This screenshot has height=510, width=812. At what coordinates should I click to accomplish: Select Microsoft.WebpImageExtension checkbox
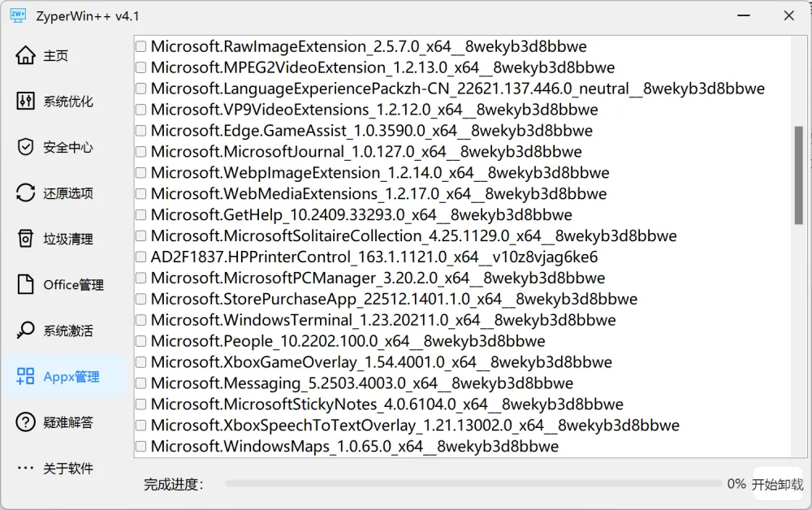140,173
